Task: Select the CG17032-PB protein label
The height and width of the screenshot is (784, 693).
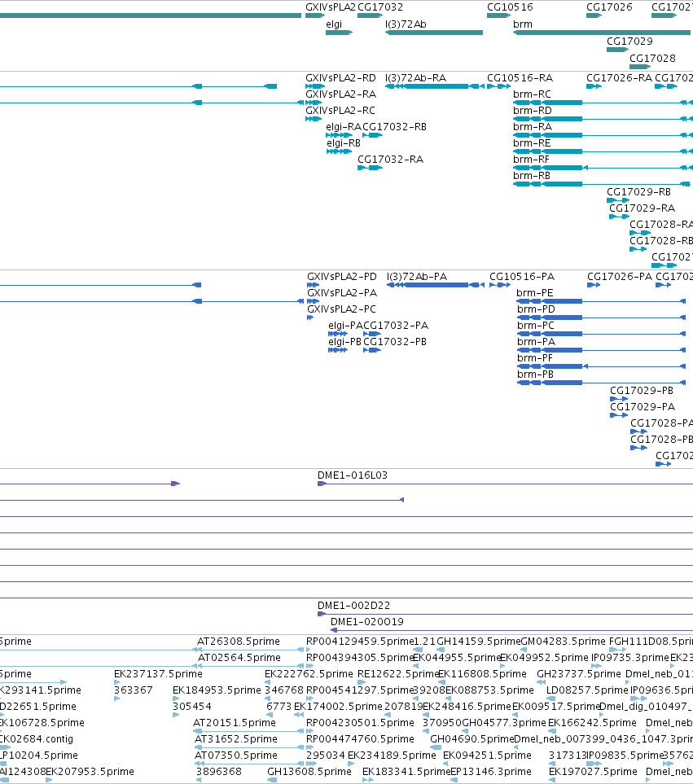Action: [x=395, y=341]
